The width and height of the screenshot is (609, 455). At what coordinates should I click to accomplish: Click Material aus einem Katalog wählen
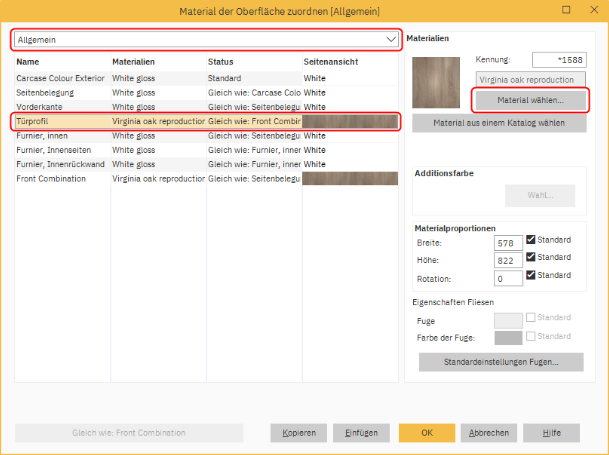(x=498, y=123)
